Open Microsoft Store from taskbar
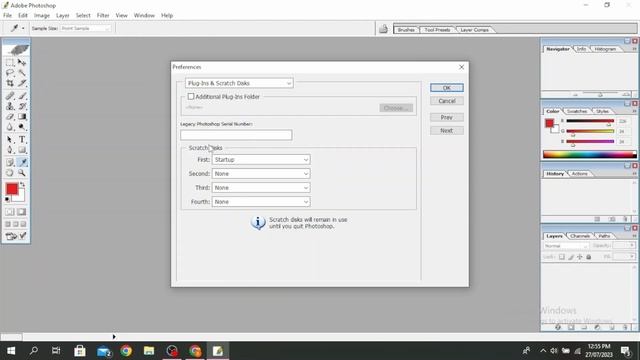Viewport: 640px width, 360px height. click(80, 351)
